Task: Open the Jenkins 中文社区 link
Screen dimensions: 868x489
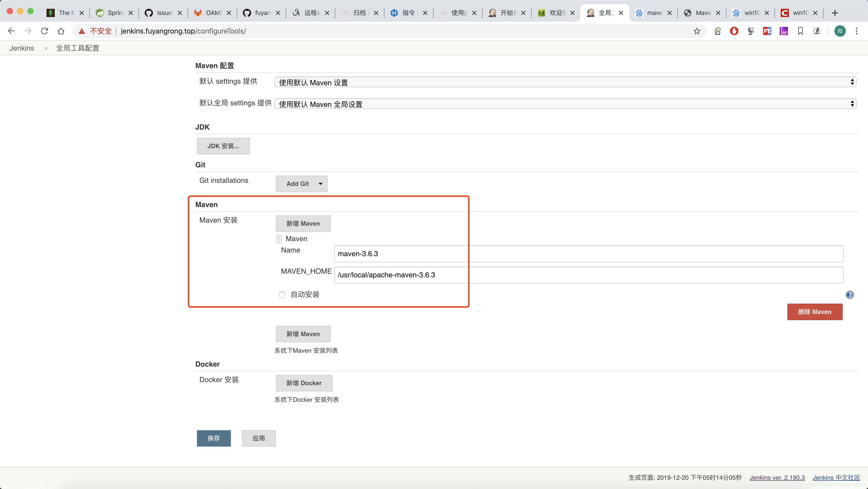Action: [x=836, y=478]
